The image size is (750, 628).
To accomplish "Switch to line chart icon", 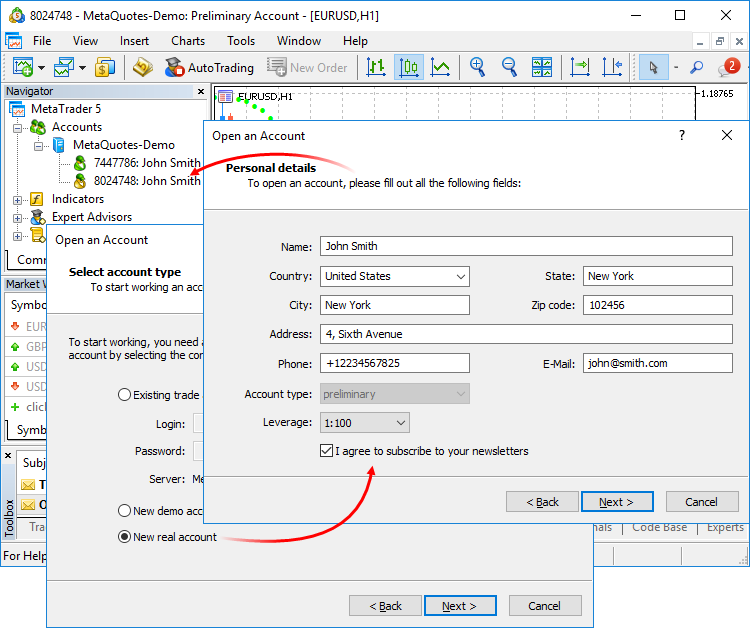I will pos(440,67).
